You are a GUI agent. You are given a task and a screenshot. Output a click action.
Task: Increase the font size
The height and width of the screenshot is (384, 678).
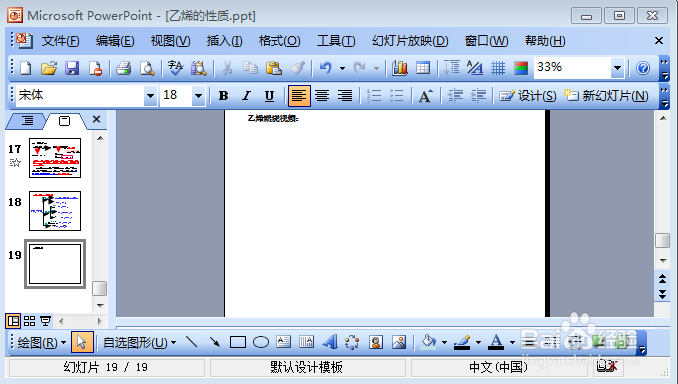click(x=425, y=96)
